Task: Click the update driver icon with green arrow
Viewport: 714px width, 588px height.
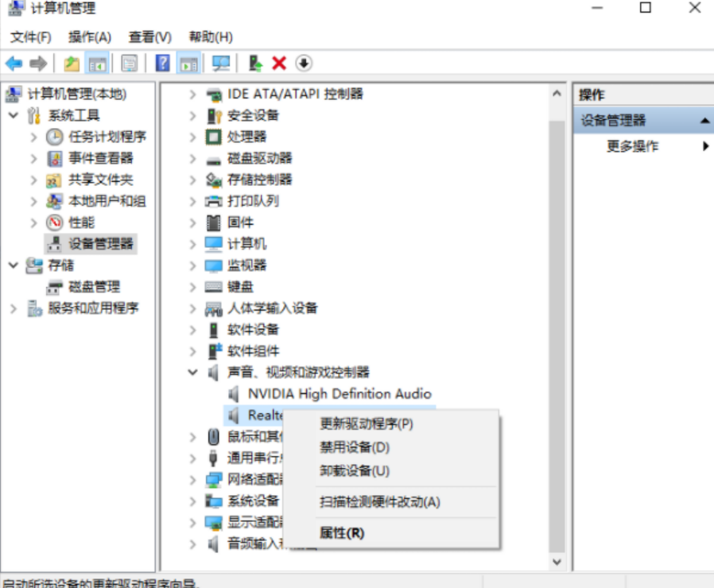Action: click(x=255, y=64)
